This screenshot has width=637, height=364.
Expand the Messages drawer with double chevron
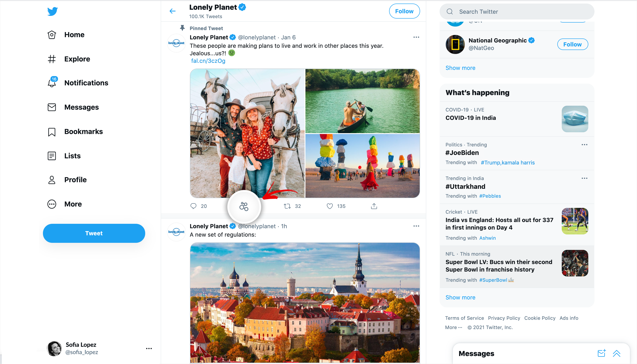tap(616, 353)
